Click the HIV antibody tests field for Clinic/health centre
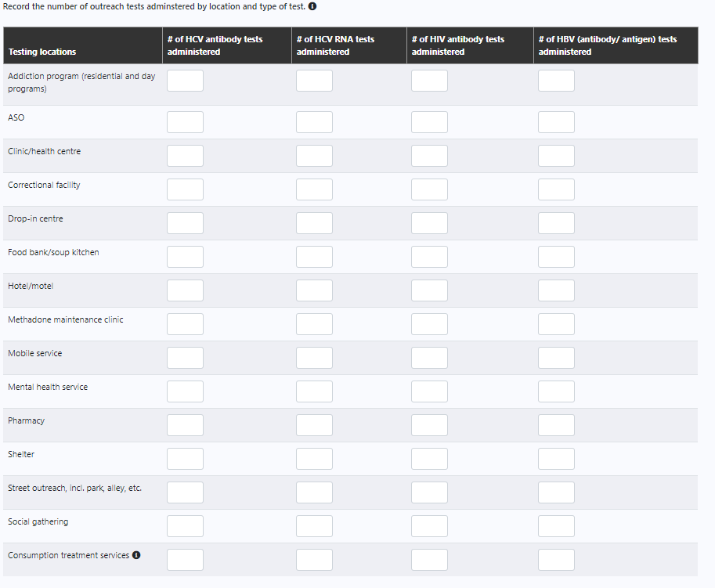Screen dimensions: 715x588 coord(429,155)
